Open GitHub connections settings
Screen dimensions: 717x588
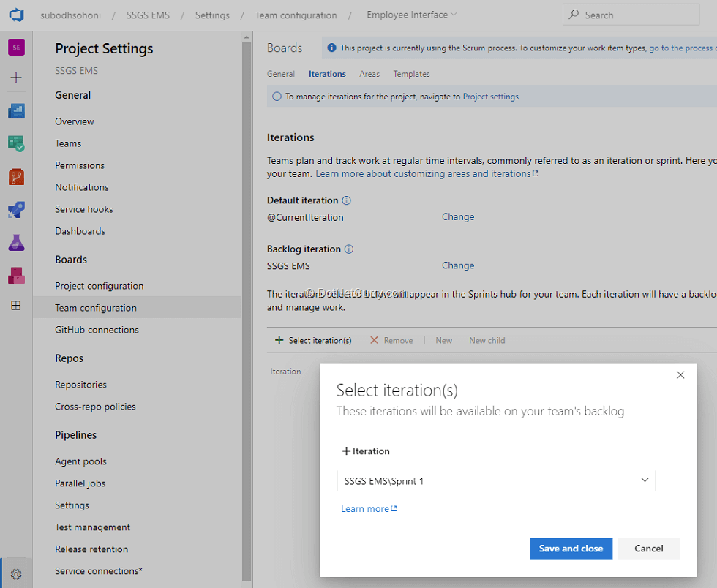click(97, 330)
